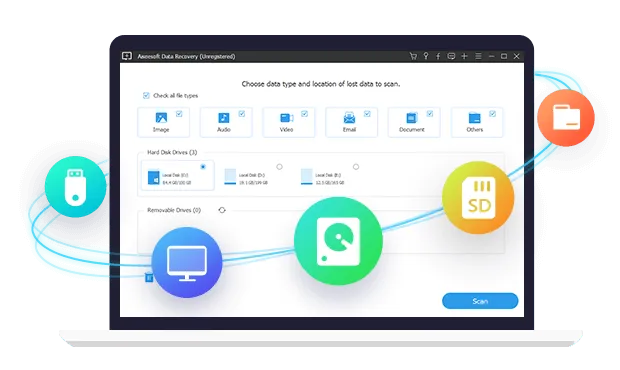Open the Facebook share icon
Image resolution: width=620 pixels, height=370 pixels.
pos(438,57)
